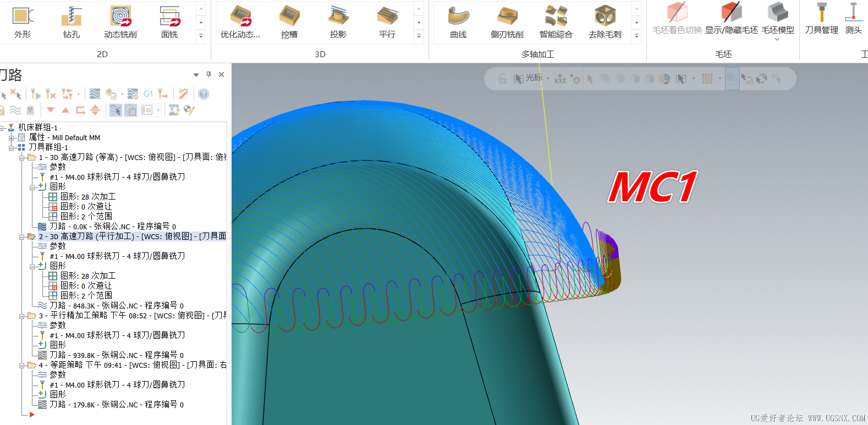Select the 去除毛刺 deburr multiaxis toolpath
Viewport: 868px width, 425px height.
point(605,23)
